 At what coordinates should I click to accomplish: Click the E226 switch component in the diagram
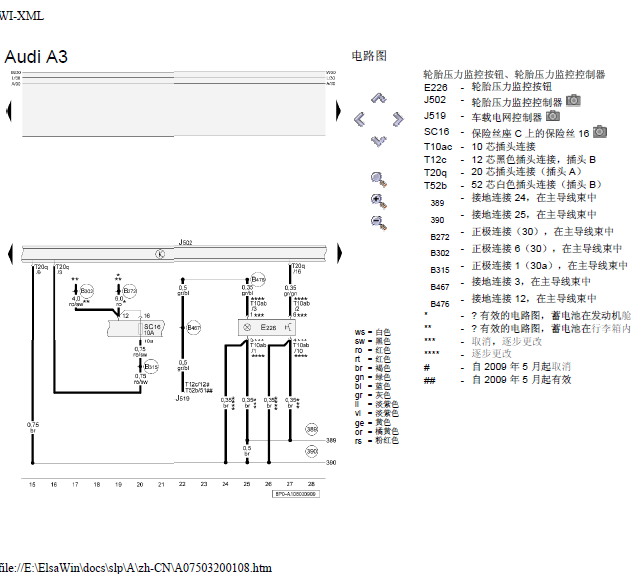(267, 327)
